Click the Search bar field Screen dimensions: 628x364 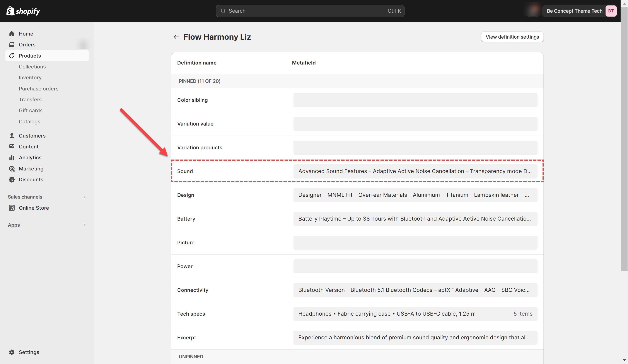coord(310,11)
